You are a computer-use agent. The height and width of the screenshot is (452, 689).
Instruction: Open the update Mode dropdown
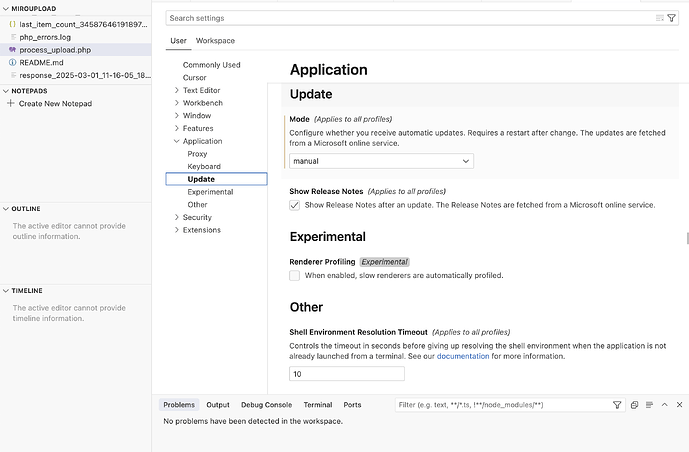click(381, 161)
